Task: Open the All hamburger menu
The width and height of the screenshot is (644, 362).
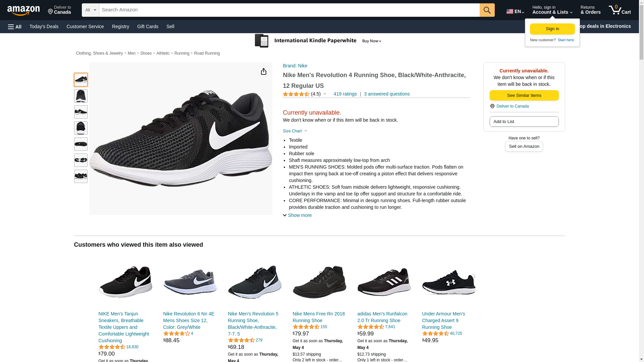Action: pyautogui.click(x=15, y=26)
